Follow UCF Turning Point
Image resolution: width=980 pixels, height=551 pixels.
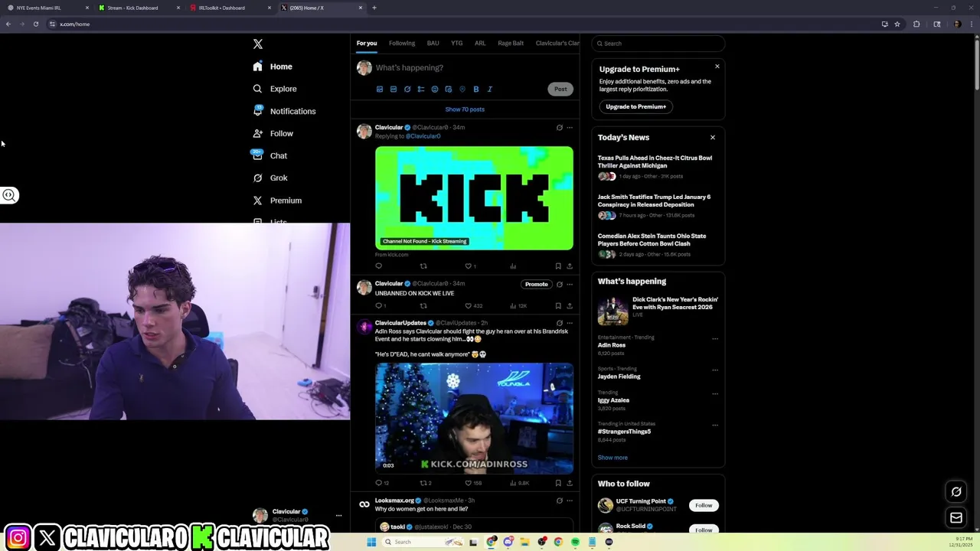(704, 505)
